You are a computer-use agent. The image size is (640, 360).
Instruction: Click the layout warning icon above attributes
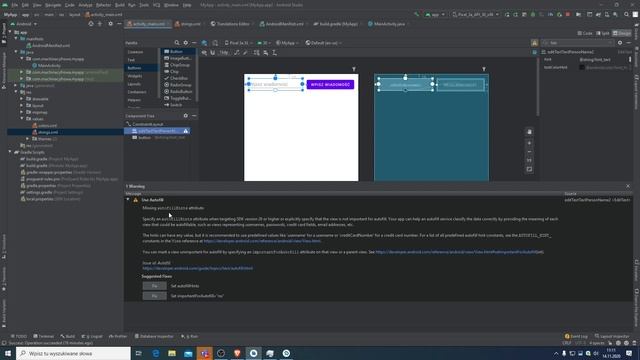pos(535,43)
